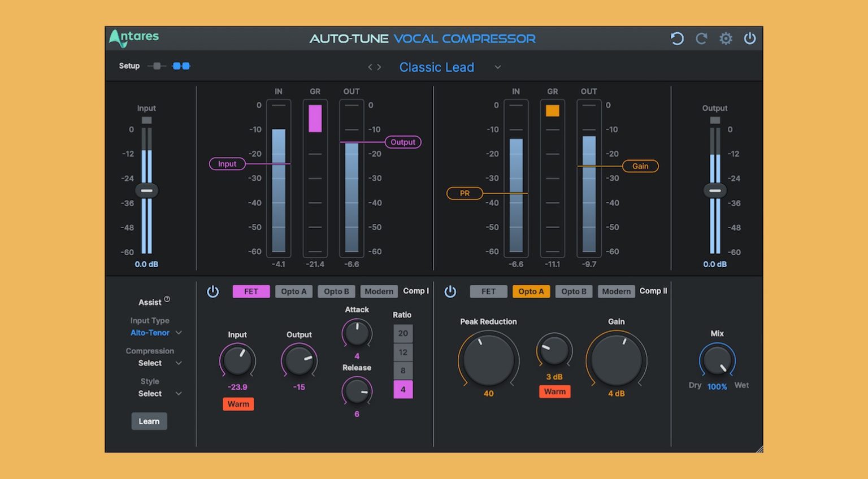868x479 pixels.
Task: Toggle Comp II power button
Action: point(450,291)
